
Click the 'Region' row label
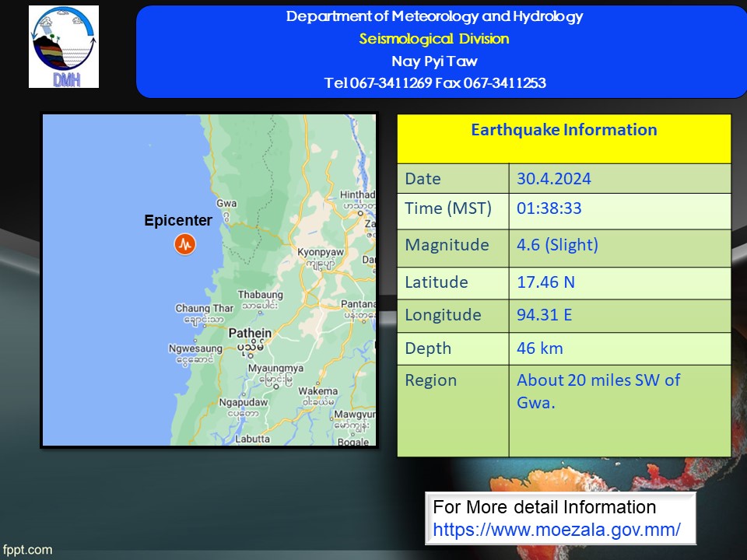430,380
